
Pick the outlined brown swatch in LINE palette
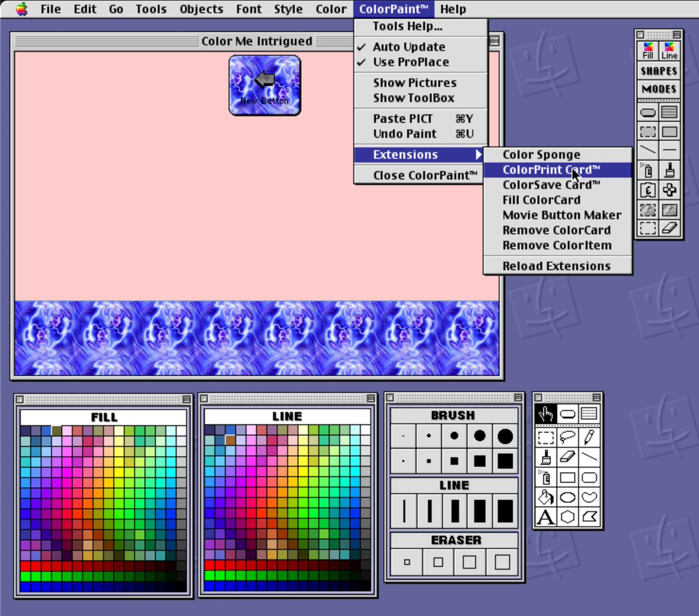(230, 441)
